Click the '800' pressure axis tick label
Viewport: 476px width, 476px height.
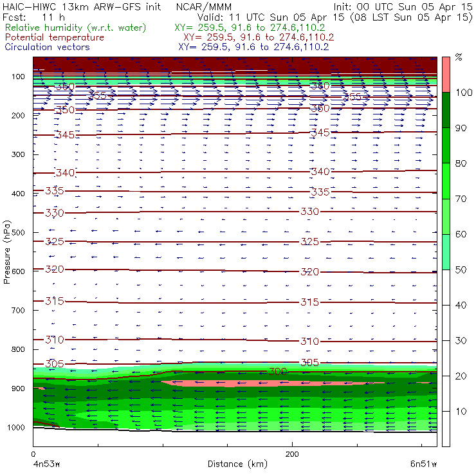[18, 349]
